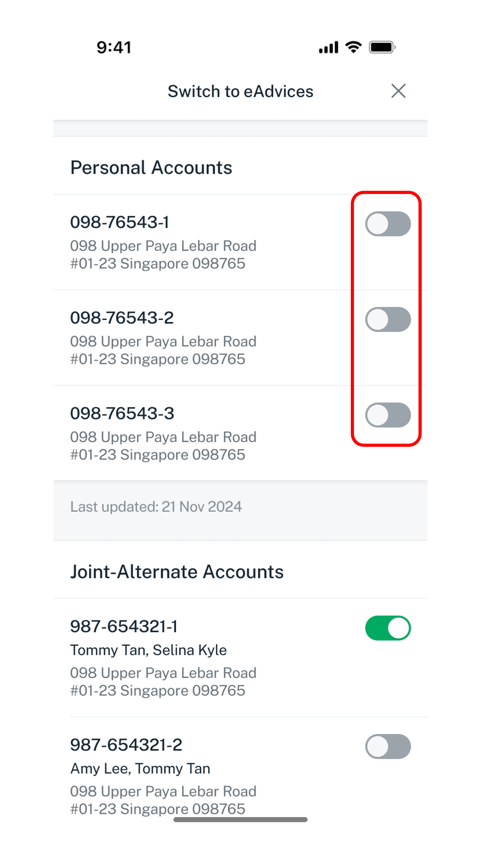The height and width of the screenshot is (868, 482).
Task: Tap Last updated: 21 Nov 2024 text
Action: tap(156, 506)
